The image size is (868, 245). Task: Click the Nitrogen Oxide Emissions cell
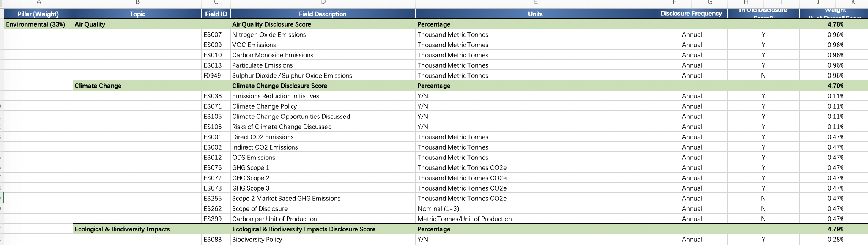[x=269, y=35]
